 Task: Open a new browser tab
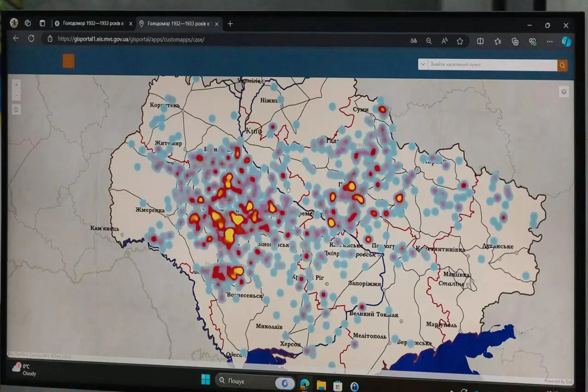point(230,24)
